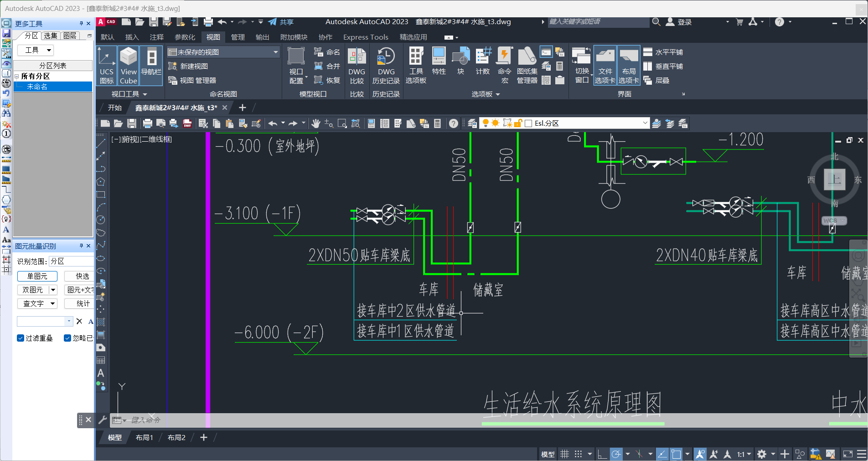This screenshot has width=868, height=461.
Task: Click 新建视图 (new view)
Action: click(x=188, y=67)
